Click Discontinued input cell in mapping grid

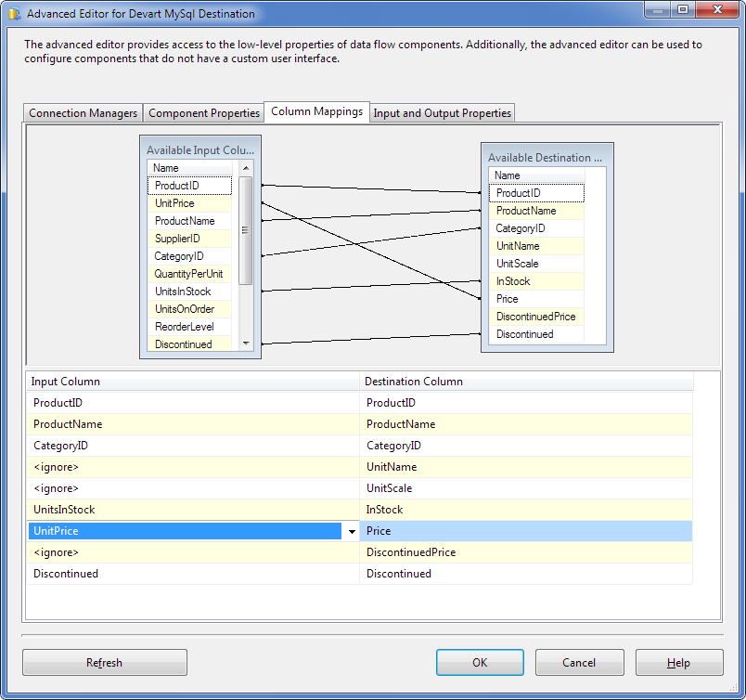(x=193, y=574)
